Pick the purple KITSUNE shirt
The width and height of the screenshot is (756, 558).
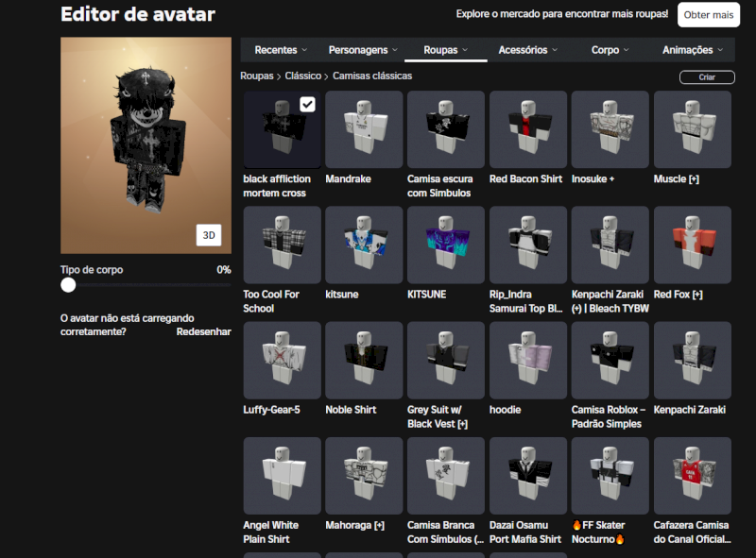(445, 245)
